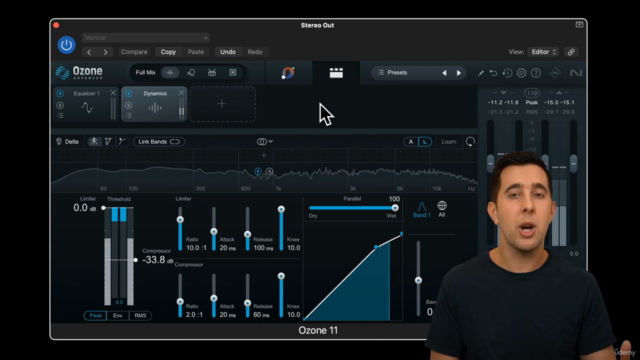Viewport: 640px width, 360px height.
Task: Open the Manual preset dropdown
Action: pos(146,38)
